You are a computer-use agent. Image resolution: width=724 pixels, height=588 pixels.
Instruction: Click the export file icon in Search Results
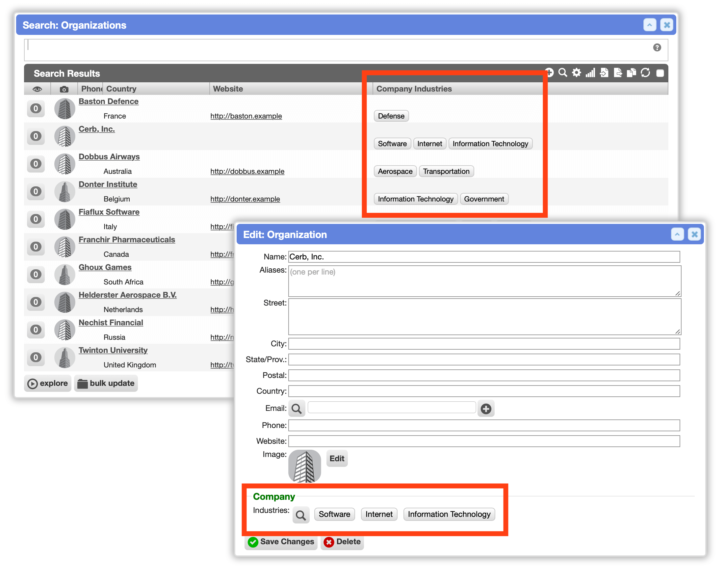point(618,73)
